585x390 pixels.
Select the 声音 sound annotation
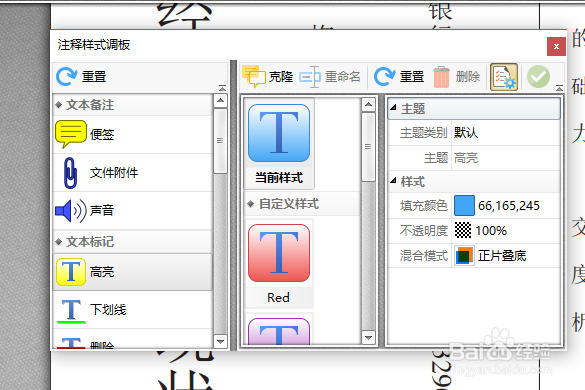point(133,210)
